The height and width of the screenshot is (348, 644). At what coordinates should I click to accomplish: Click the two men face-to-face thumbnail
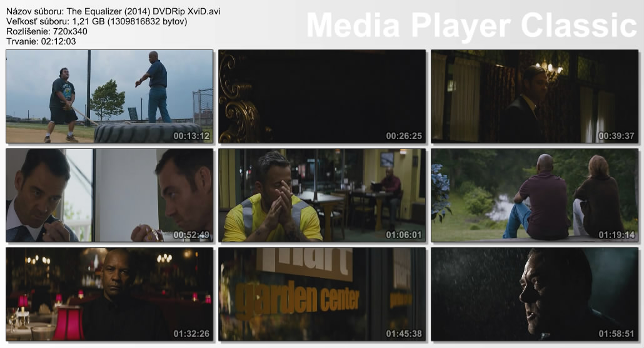pos(109,195)
